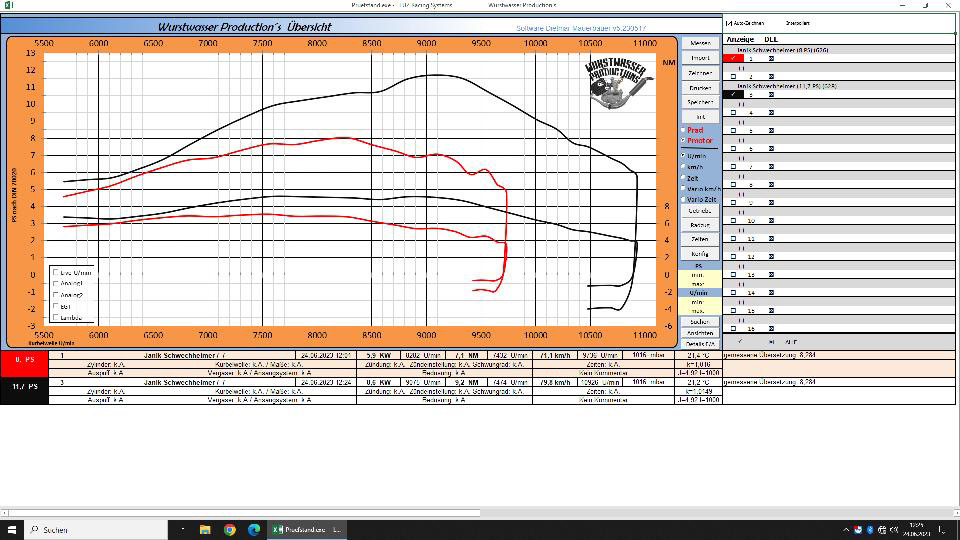
Task: Open Microsoft Edge from the taskbar
Action: [x=253, y=529]
